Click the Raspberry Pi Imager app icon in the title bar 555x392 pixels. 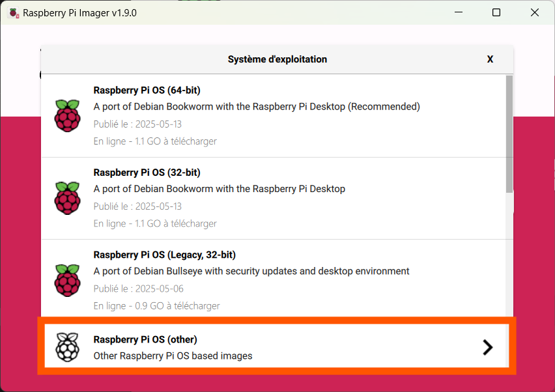point(14,13)
